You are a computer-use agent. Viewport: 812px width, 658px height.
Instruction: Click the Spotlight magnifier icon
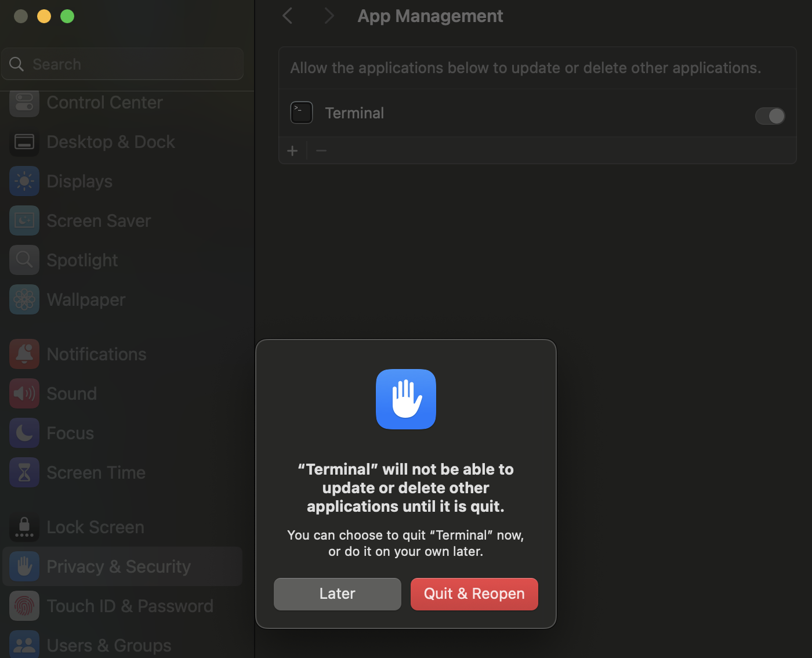(24, 260)
